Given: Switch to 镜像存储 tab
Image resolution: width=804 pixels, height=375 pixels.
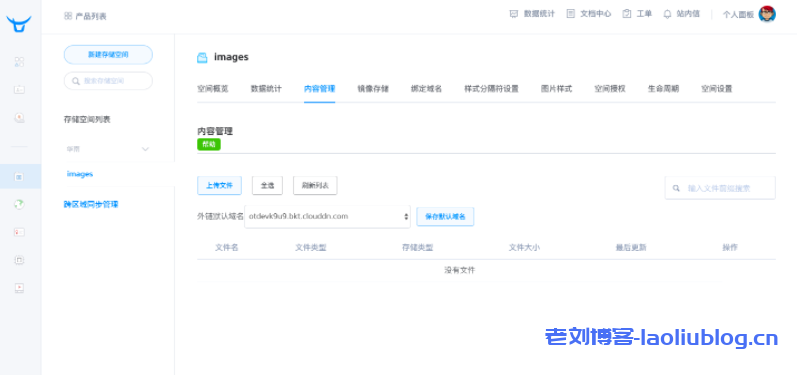Looking at the screenshot, I should [x=373, y=89].
